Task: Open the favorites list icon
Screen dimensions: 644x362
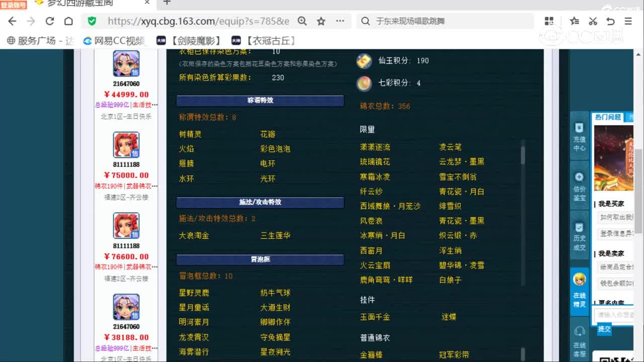Action: pyautogui.click(x=574, y=21)
